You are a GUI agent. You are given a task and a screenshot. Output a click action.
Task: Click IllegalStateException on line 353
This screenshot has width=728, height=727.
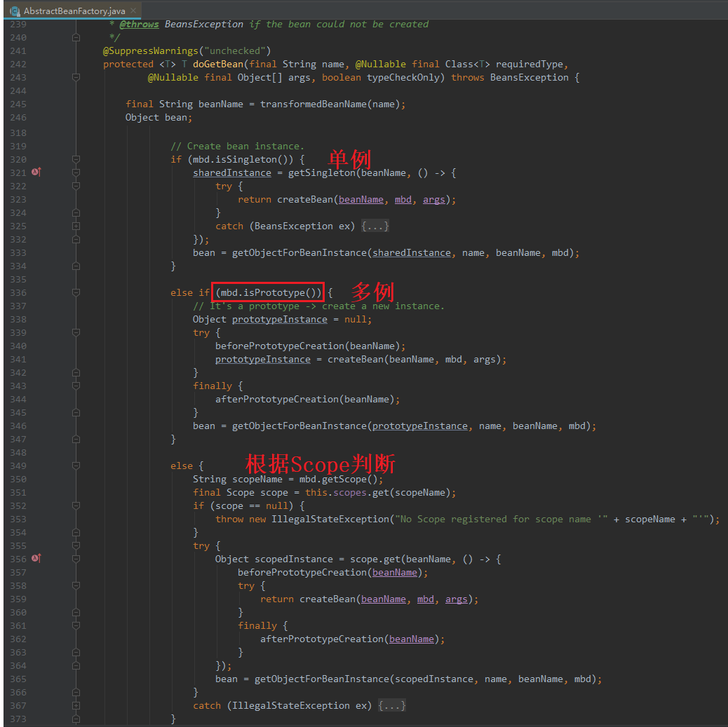point(330,519)
